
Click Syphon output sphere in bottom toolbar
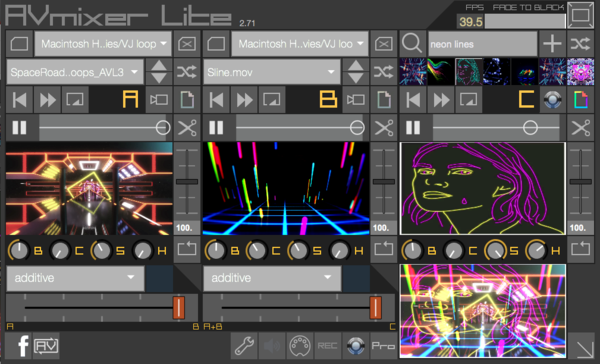pos(355,346)
